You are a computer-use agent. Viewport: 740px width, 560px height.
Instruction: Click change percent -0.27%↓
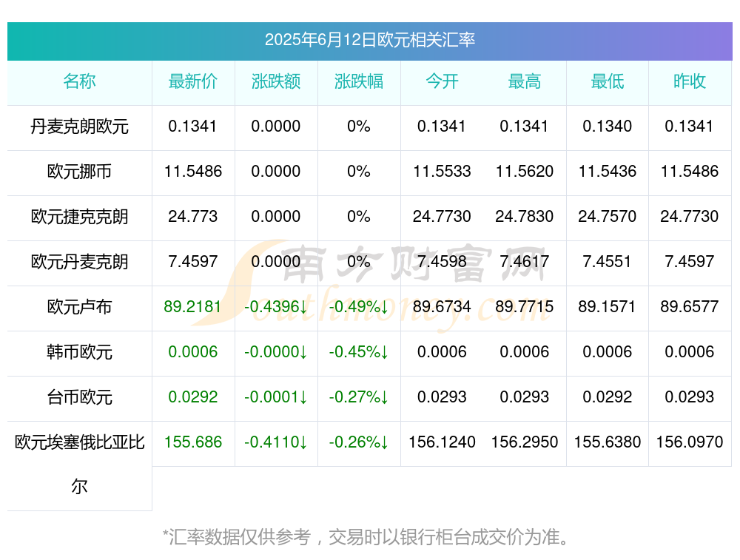pyautogui.click(x=359, y=397)
